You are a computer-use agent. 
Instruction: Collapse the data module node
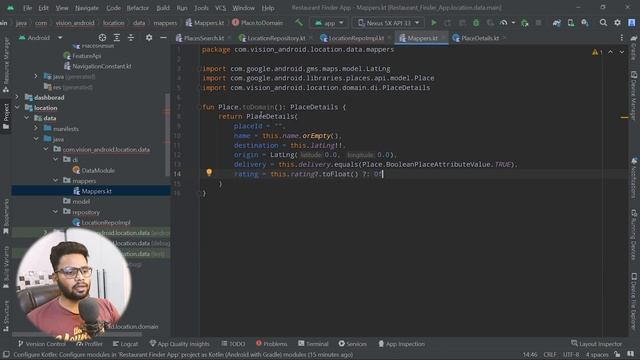point(27,118)
